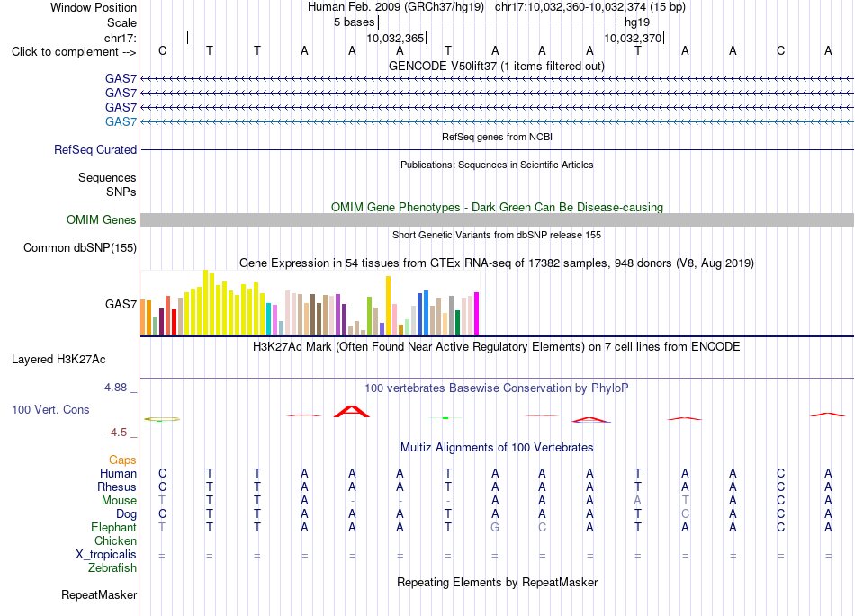
Task: Click the light blue GAS7 transcript label
Action: [x=121, y=121]
